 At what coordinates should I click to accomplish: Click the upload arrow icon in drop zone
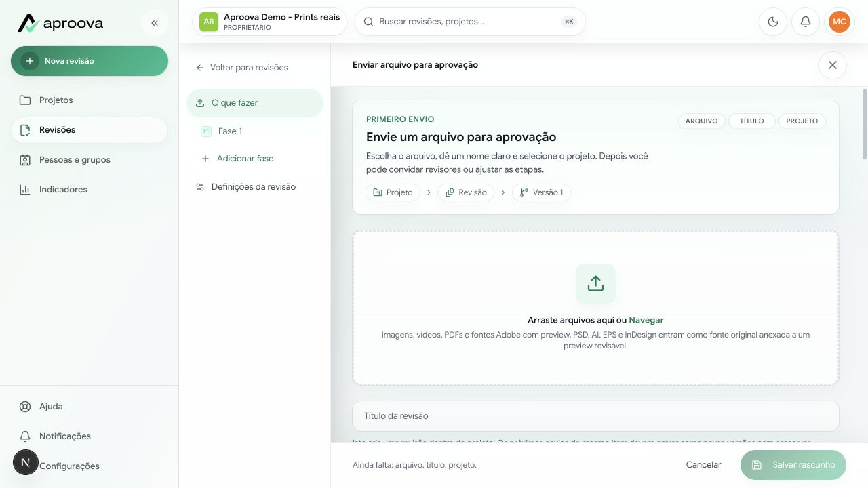coord(595,283)
